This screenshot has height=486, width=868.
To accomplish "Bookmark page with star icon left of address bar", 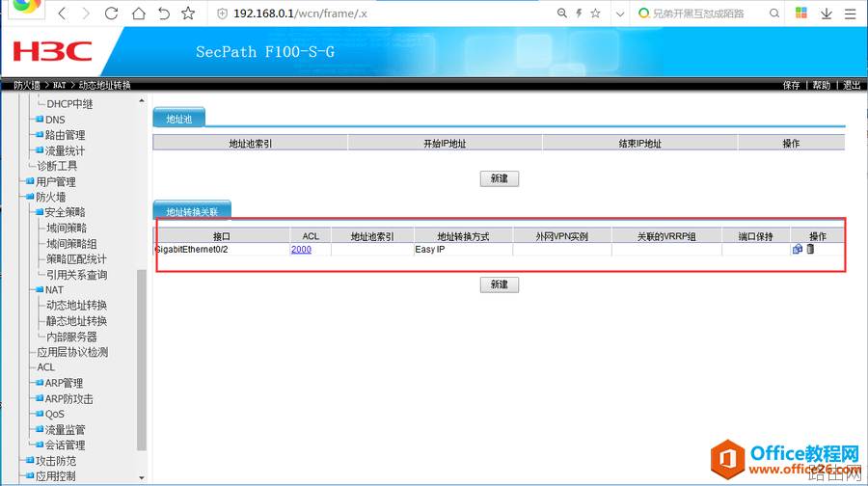I will (188, 13).
